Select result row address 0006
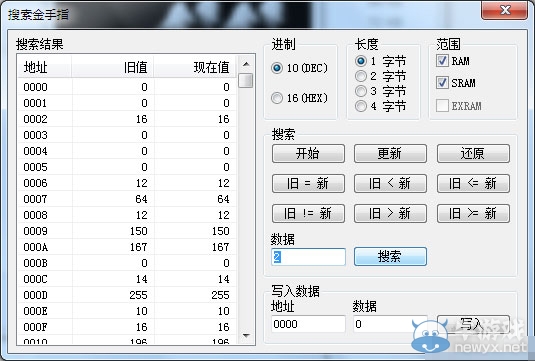This screenshot has width=535, height=361. click(x=127, y=183)
